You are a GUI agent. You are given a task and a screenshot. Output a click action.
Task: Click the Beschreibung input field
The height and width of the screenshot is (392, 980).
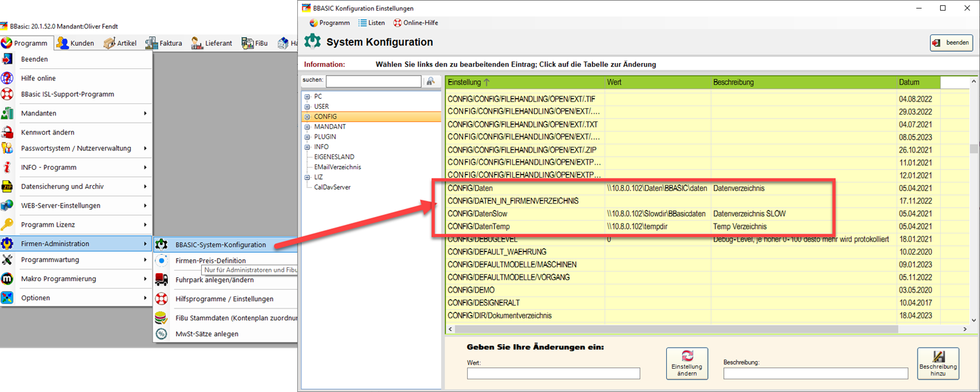pos(815,373)
